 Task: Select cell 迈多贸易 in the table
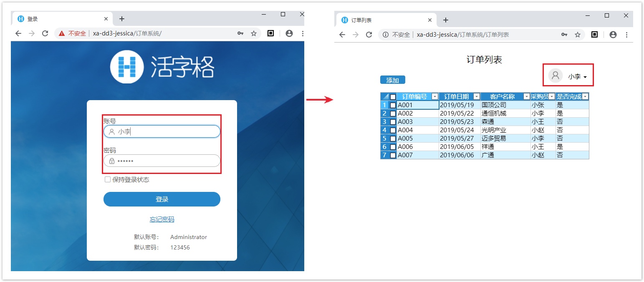point(505,138)
